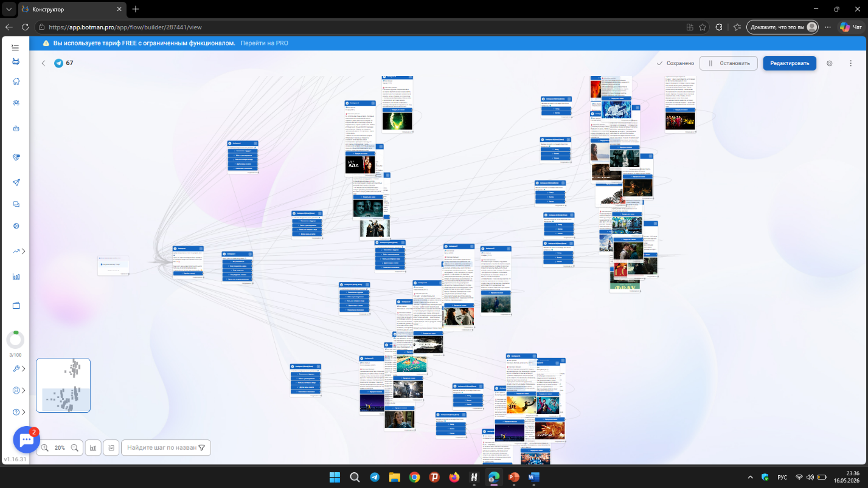Viewport: 868px width, 488px height.
Task: Click the 20% zoom level value
Action: coord(60,448)
